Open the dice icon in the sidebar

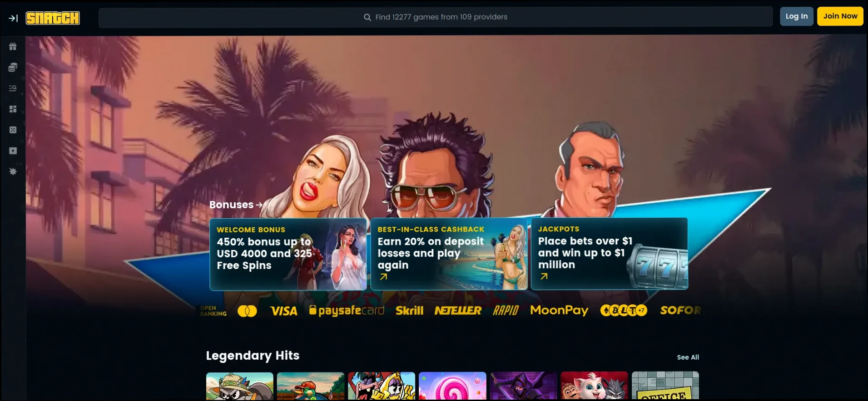(x=13, y=130)
